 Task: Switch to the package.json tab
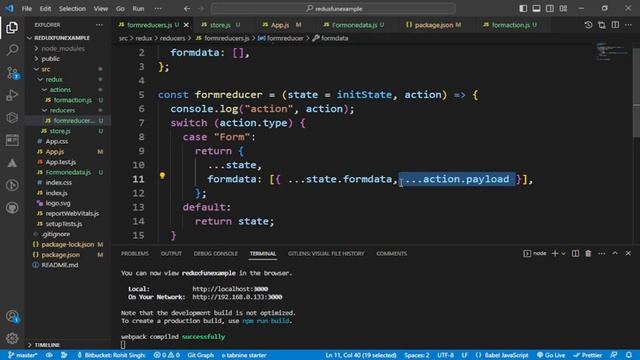coord(433,25)
